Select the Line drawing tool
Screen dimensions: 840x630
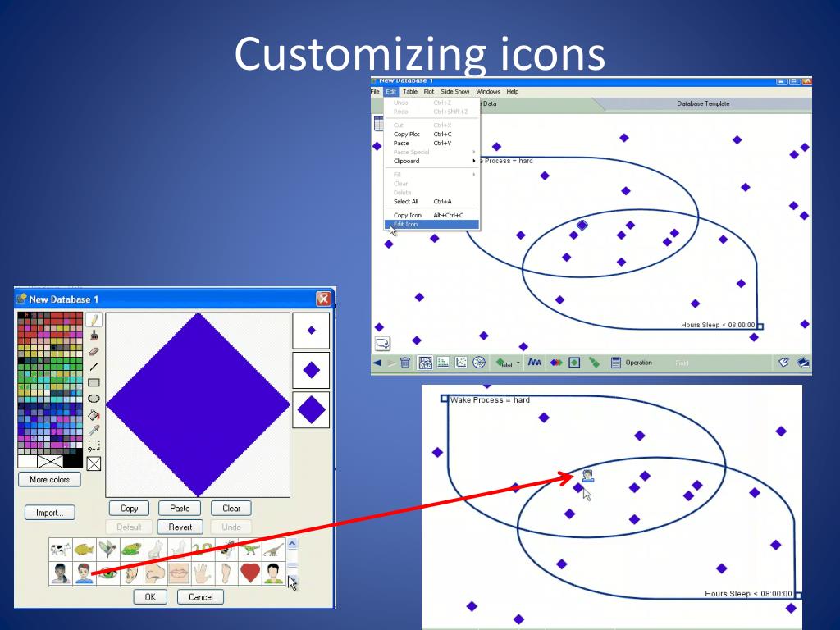coord(94,367)
